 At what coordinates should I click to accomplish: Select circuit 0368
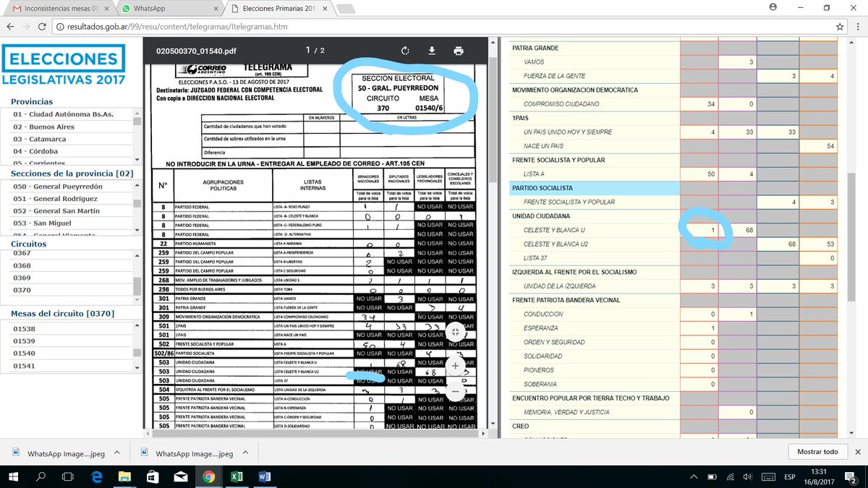pyautogui.click(x=67, y=265)
